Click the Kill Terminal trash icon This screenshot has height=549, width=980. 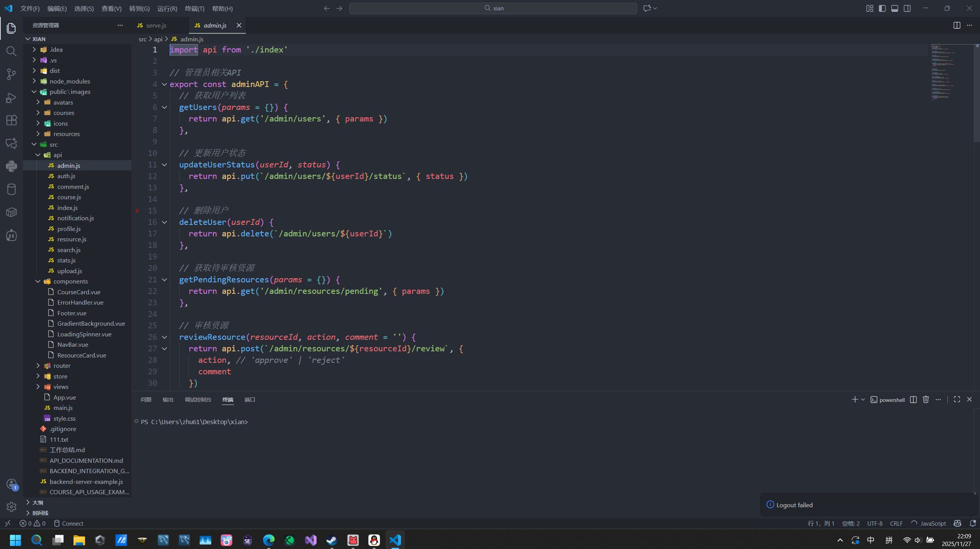tap(926, 400)
